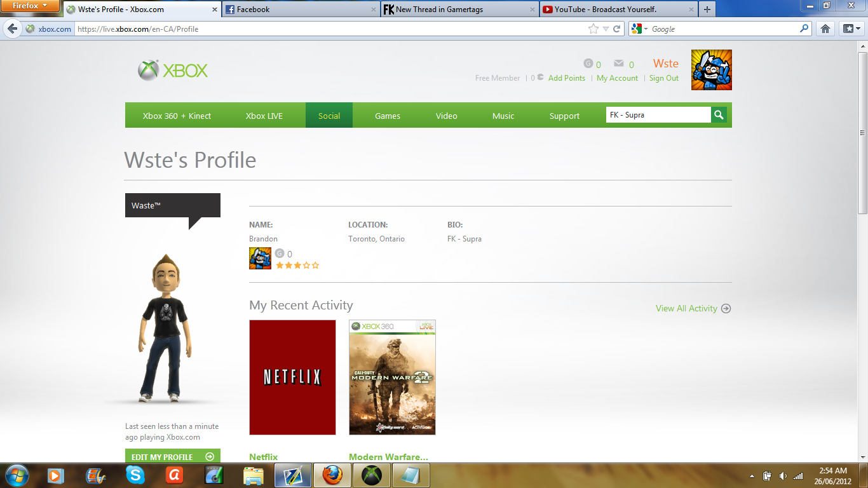Open the Netflix activity tile
868x488 pixels.
pos(292,377)
